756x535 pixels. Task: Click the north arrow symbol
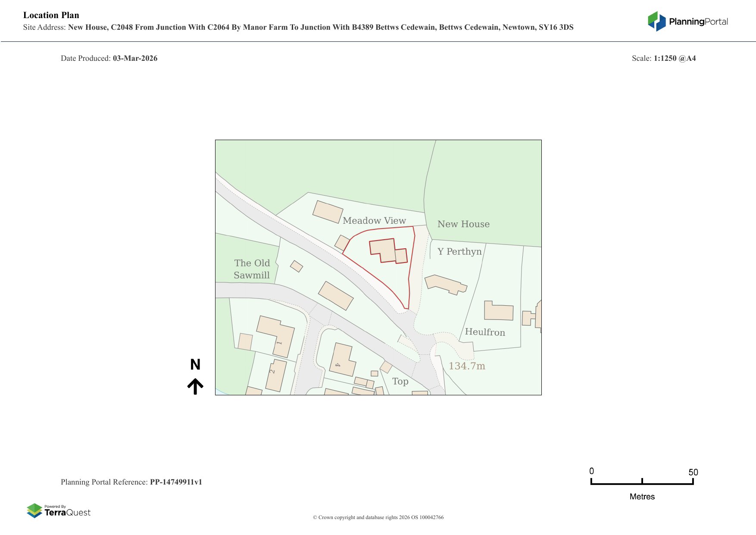pyautogui.click(x=195, y=386)
